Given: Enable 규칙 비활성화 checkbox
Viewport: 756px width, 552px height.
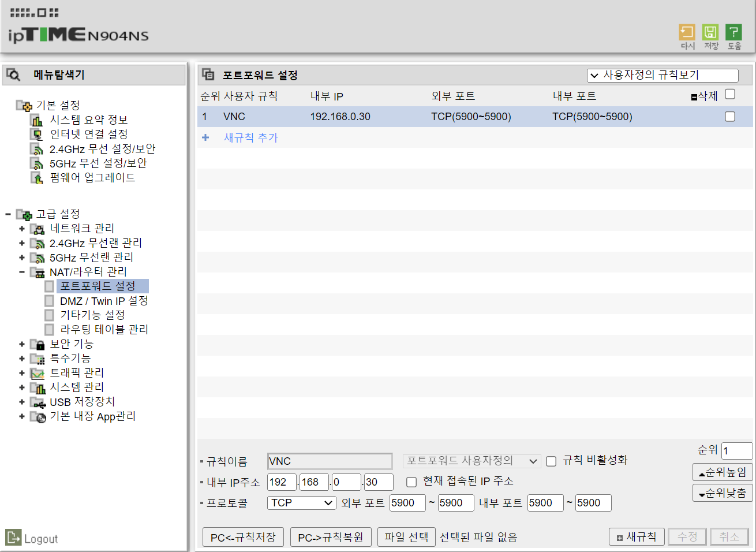Looking at the screenshot, I should [551, 461].
